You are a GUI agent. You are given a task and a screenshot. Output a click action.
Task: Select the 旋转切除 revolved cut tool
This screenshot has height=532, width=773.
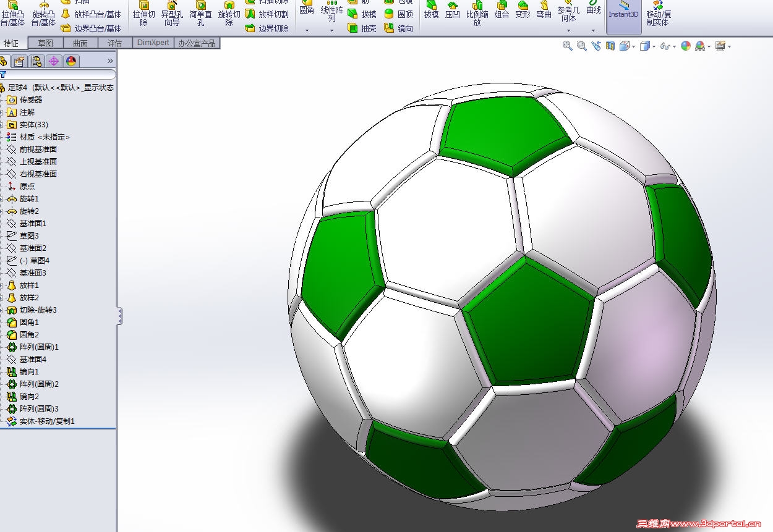[x=229, y=14]
